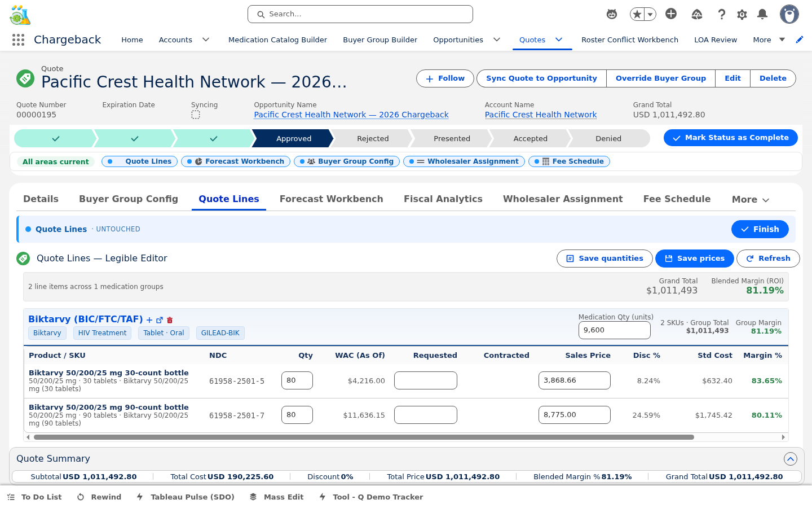This screenshot has height=508, width=812.
Task: Open the Global Actions plus icon
Action: [671, 14]
